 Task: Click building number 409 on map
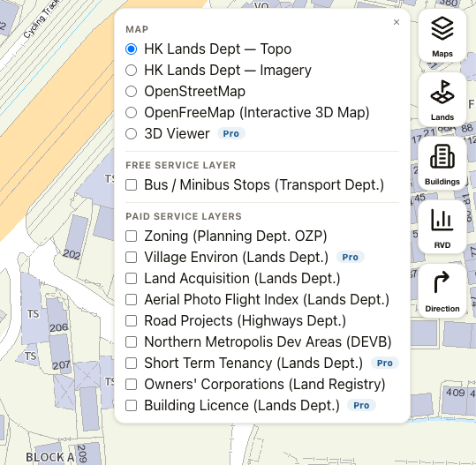pos(456,393)
